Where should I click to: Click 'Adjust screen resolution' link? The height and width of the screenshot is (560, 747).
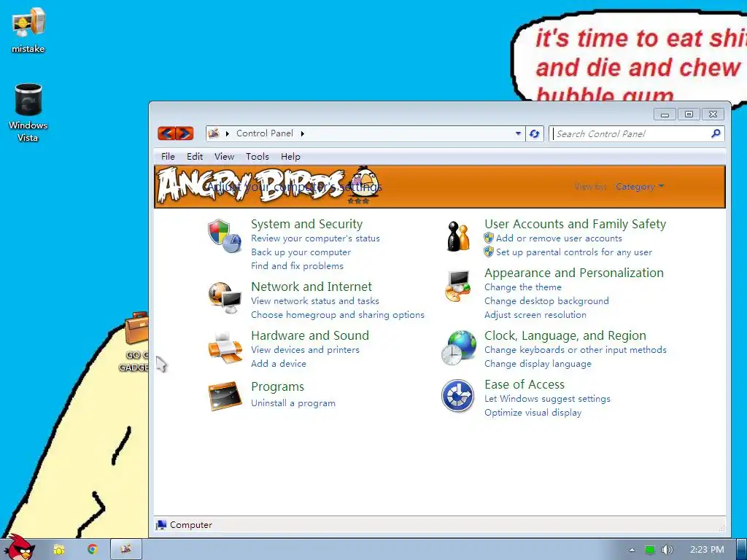point(535,315)
